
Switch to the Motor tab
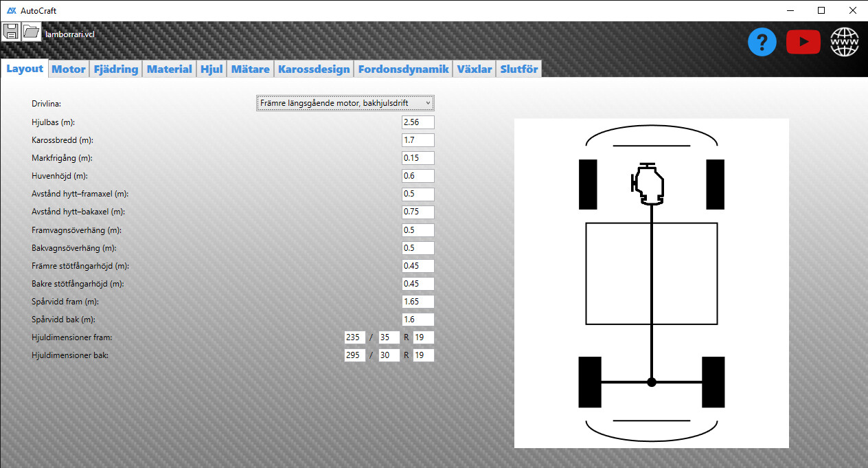pos(69,69)
